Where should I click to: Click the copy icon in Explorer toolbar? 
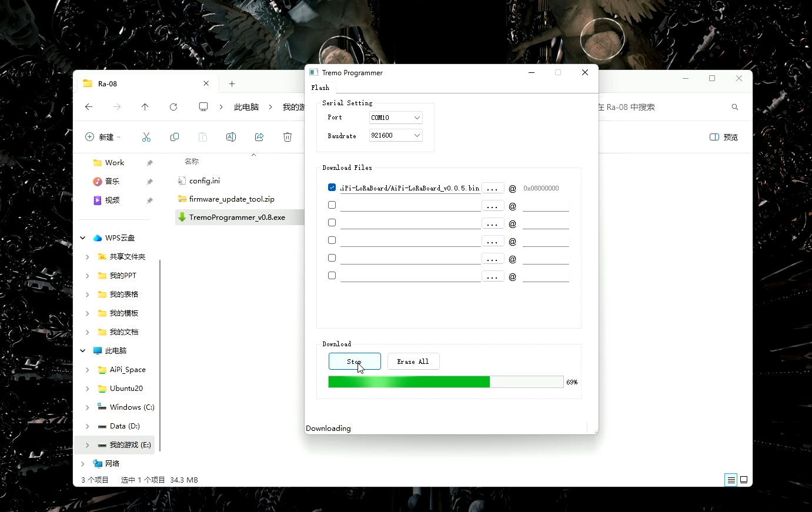click(175, 137)
